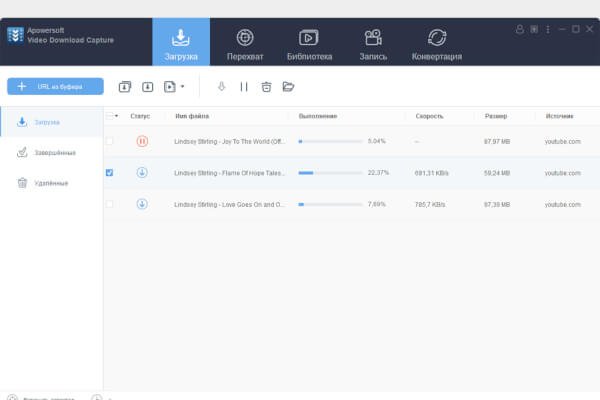600x400 pixels.
Task: Click the download status icon for Love Goes On
Action: 142,204
